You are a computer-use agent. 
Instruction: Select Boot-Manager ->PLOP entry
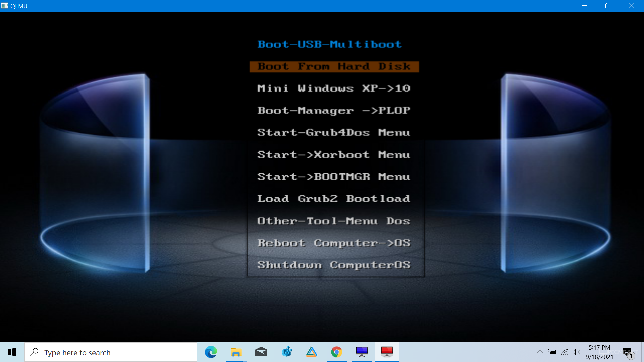334,111
